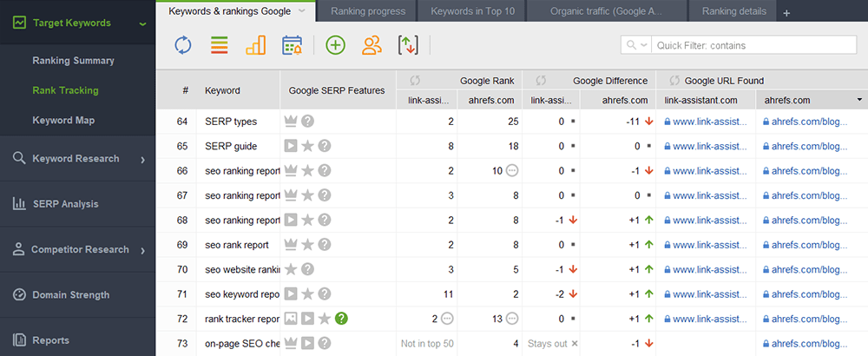Click the video icon in SERP guide row
868x356 pixels.
291,146
